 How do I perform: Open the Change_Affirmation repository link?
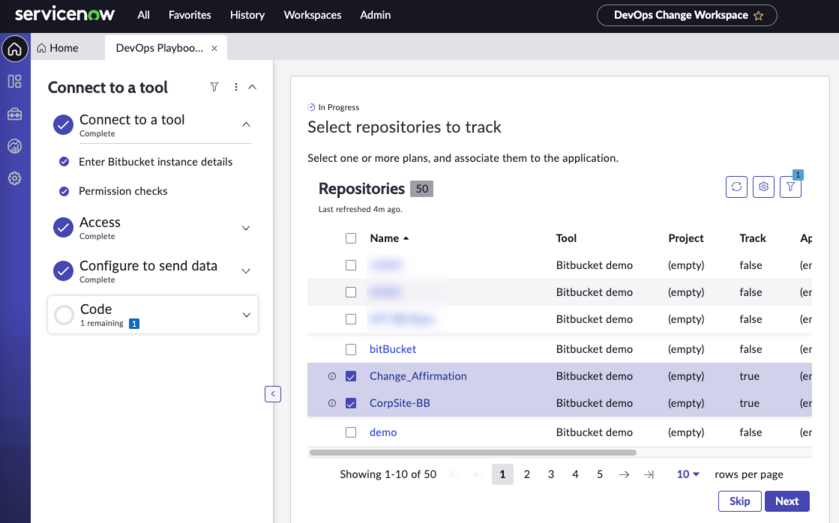tap(418, 376)
